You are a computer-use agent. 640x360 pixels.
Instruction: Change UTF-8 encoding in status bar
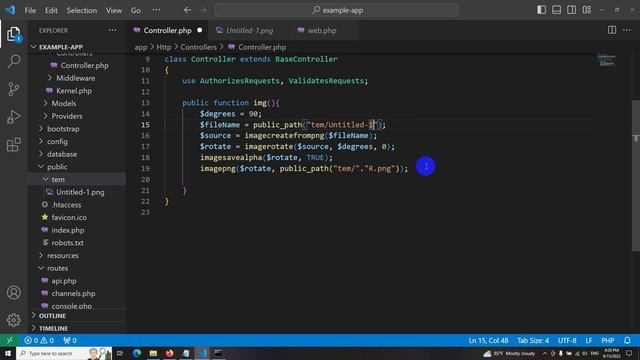click(x=567, y=340)
